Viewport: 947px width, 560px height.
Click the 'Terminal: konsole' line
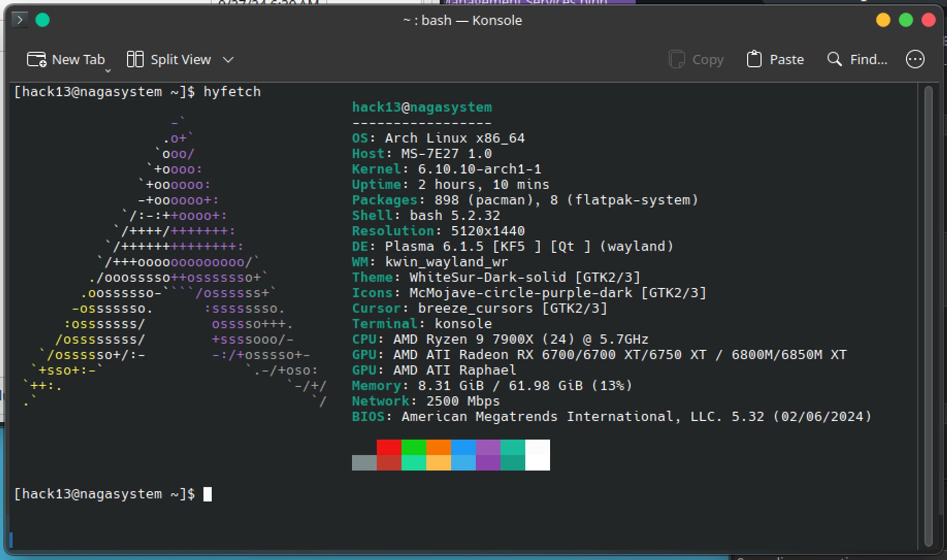(422, 324)
